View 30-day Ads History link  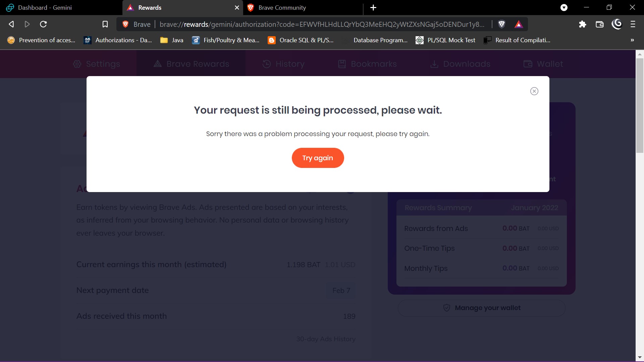(326, 339)
